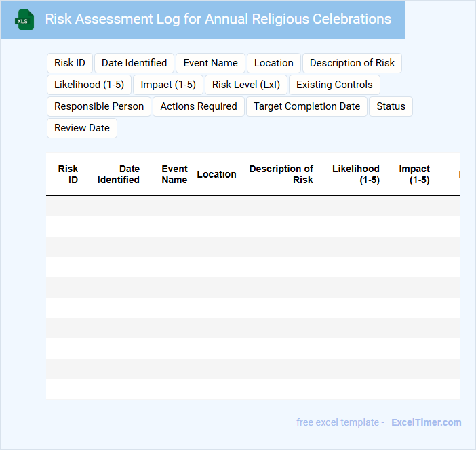
Task: Click the Likelihood (1-5) tag
Action: point(89,85)
